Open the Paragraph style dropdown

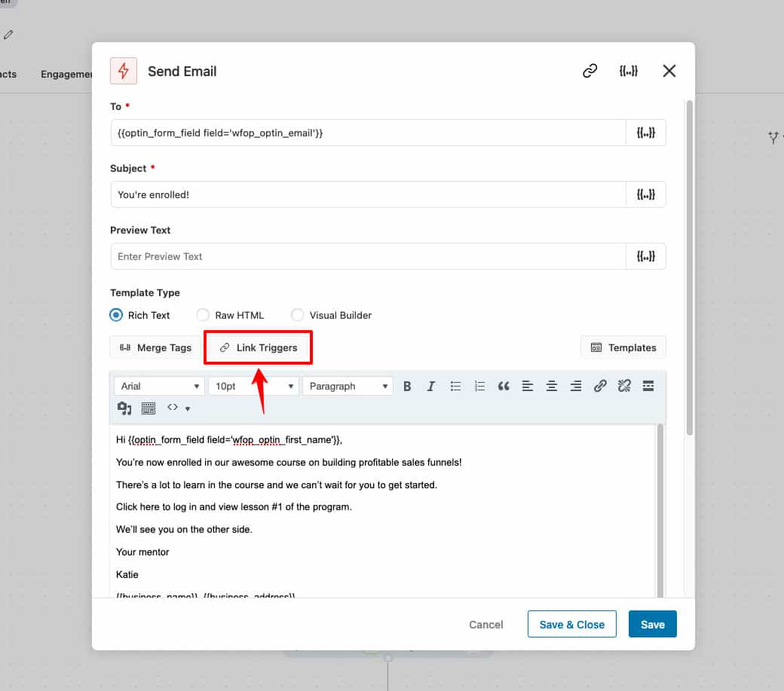coord(348,386)
